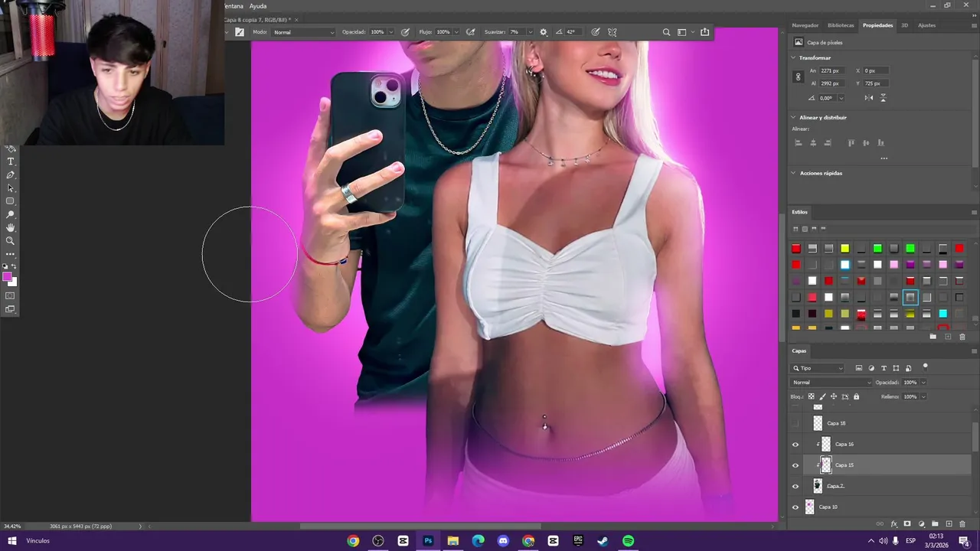Switch to the Navegador tab

[805, 25]
